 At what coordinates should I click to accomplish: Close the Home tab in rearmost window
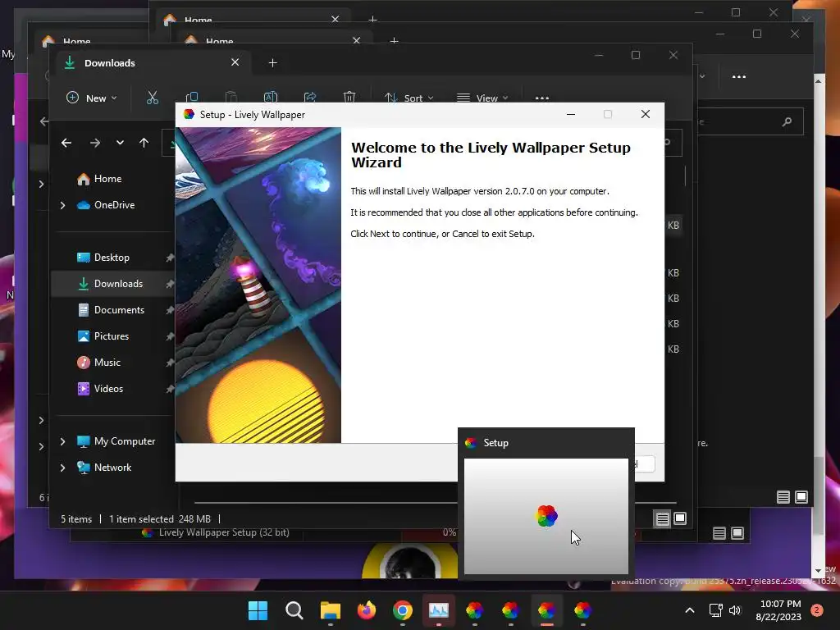pos(335,20)
